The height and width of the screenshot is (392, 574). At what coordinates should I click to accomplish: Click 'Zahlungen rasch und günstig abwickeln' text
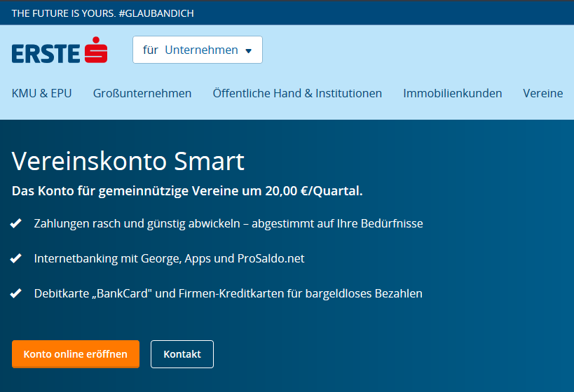click(137, 223)
